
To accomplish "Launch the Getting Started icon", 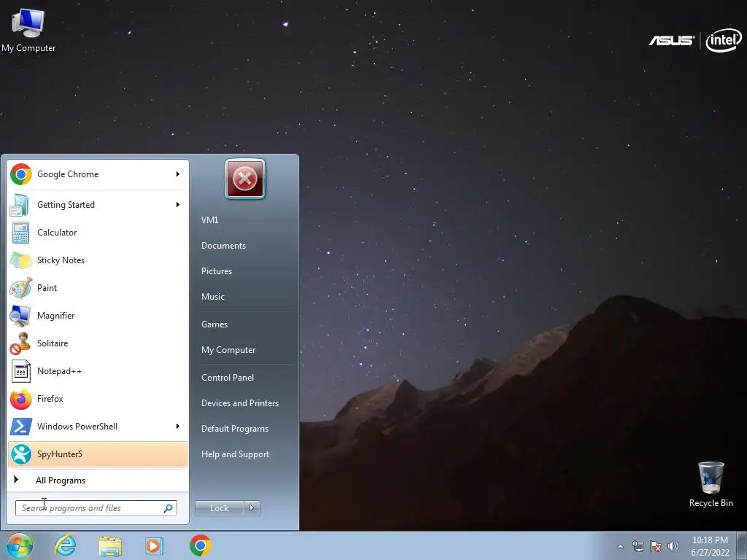I will (x=20, y=205).
